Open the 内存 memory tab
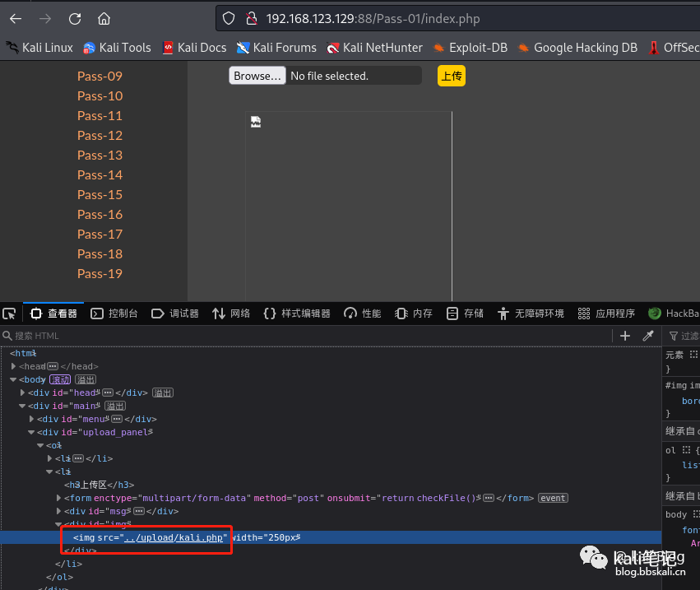Viewport: 700px width, 590px height. [x=414, y=314]
